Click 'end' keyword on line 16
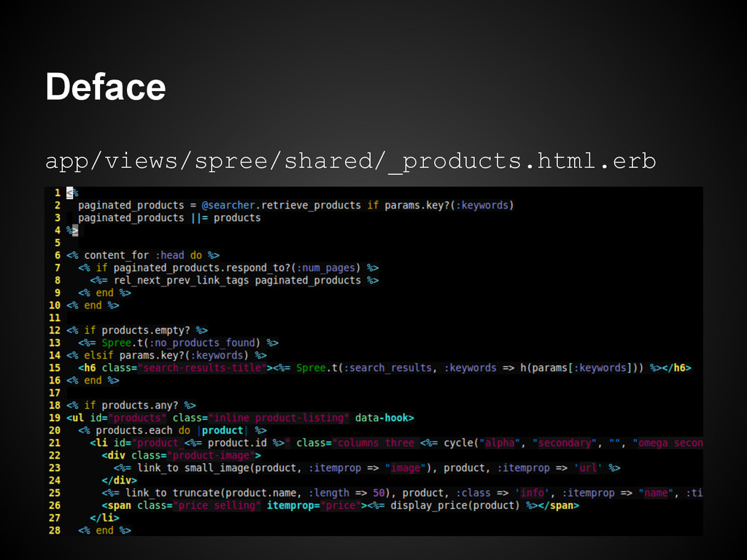 coord(93,380)
